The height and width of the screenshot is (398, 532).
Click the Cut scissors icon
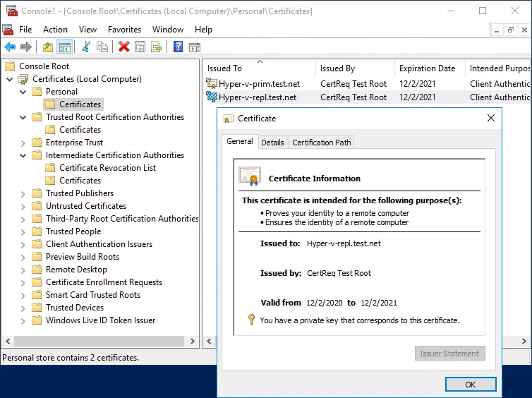[86, 47]
